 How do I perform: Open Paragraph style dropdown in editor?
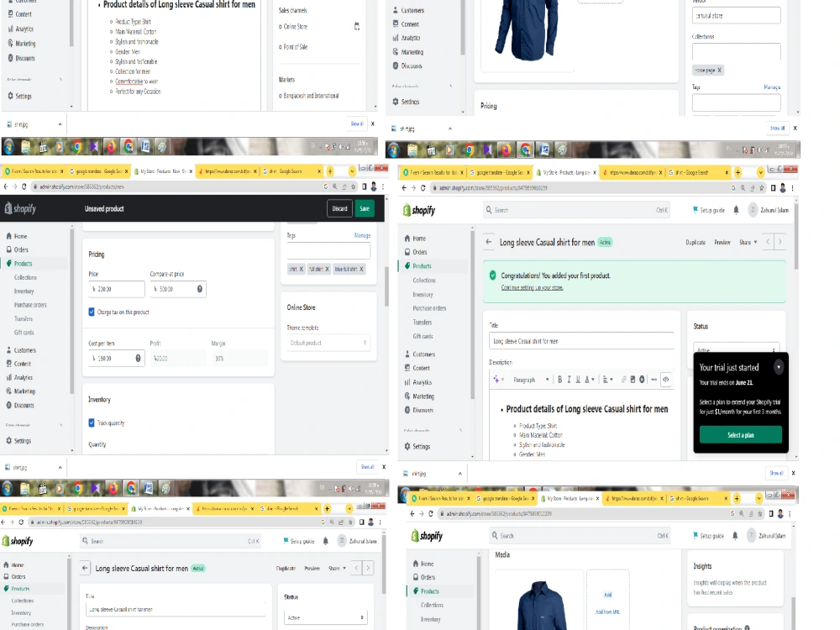click(531, 380)
